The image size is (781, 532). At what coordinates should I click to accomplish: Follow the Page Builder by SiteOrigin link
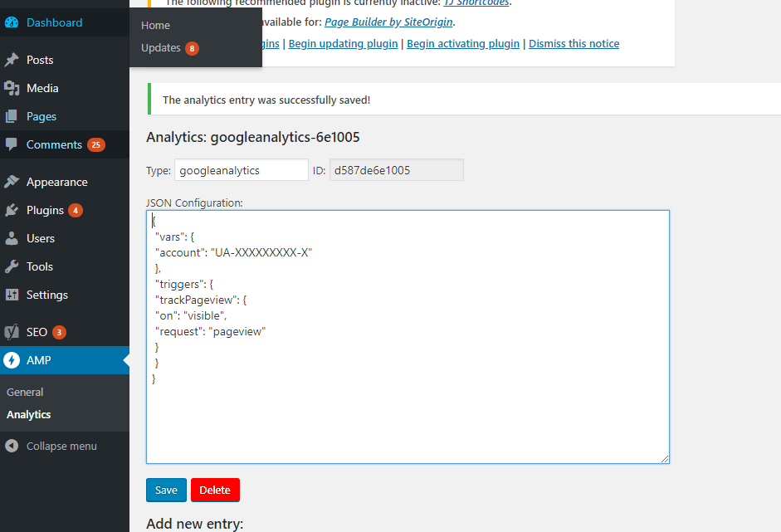(x=388, y=22)
